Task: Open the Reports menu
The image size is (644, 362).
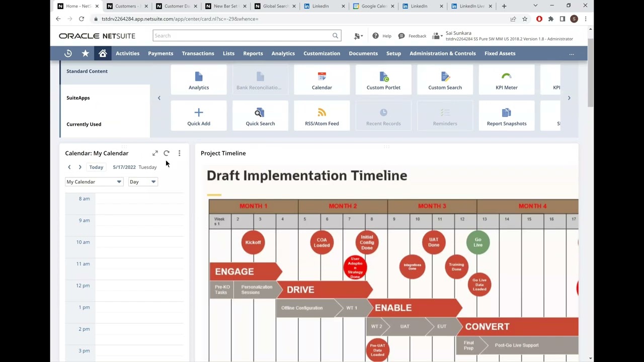Action: point(253,53)
